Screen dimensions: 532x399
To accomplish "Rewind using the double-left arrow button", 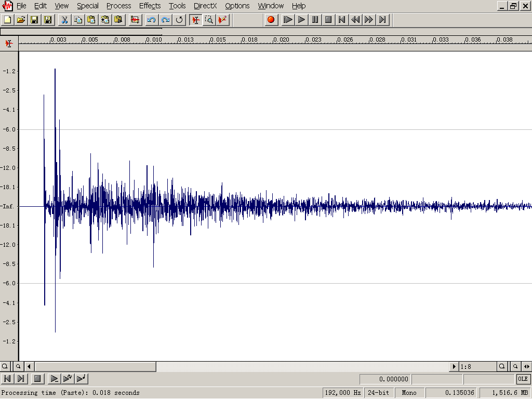I will [355, 20].
